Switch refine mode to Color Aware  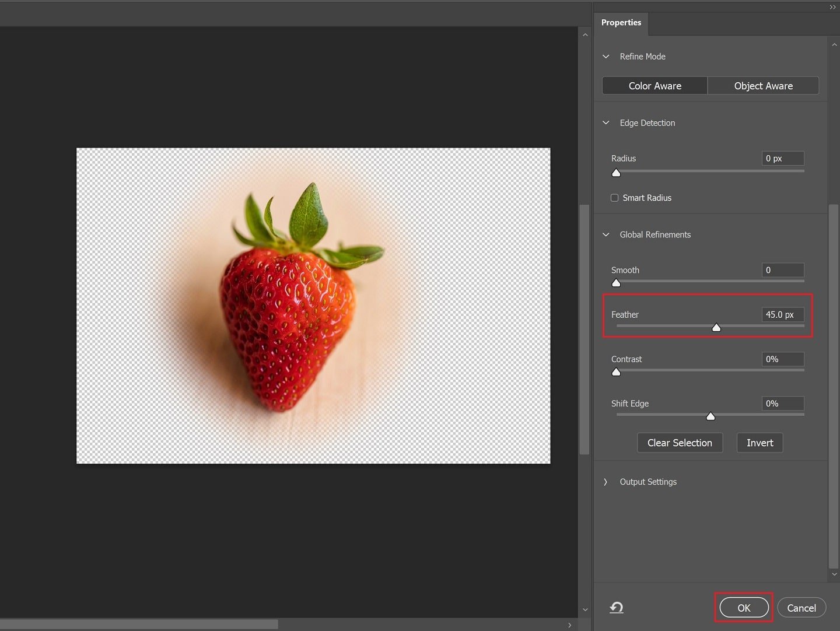[654, 86]
